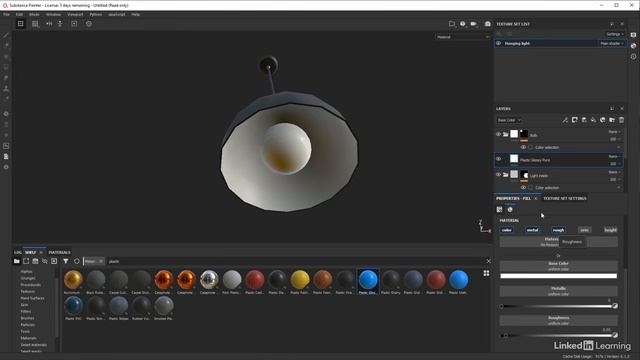The image size is (640, 360).
Task: Add a smart material layer icon
Action: tap(602, 120)
